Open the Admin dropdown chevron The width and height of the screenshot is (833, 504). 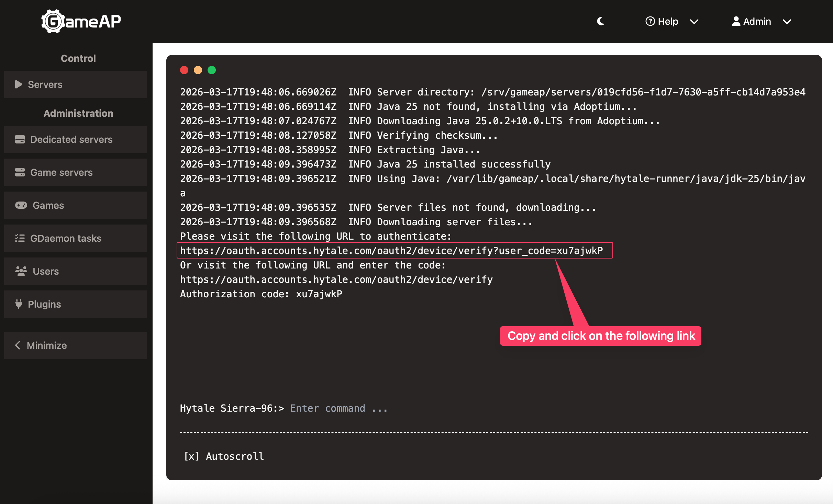pyautogui.click(x=787, y=22)
